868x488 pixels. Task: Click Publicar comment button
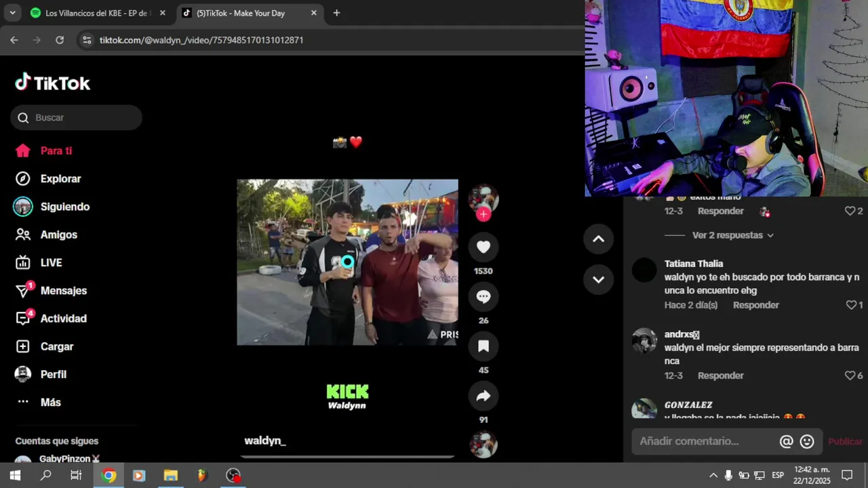(x=845, y=442)
